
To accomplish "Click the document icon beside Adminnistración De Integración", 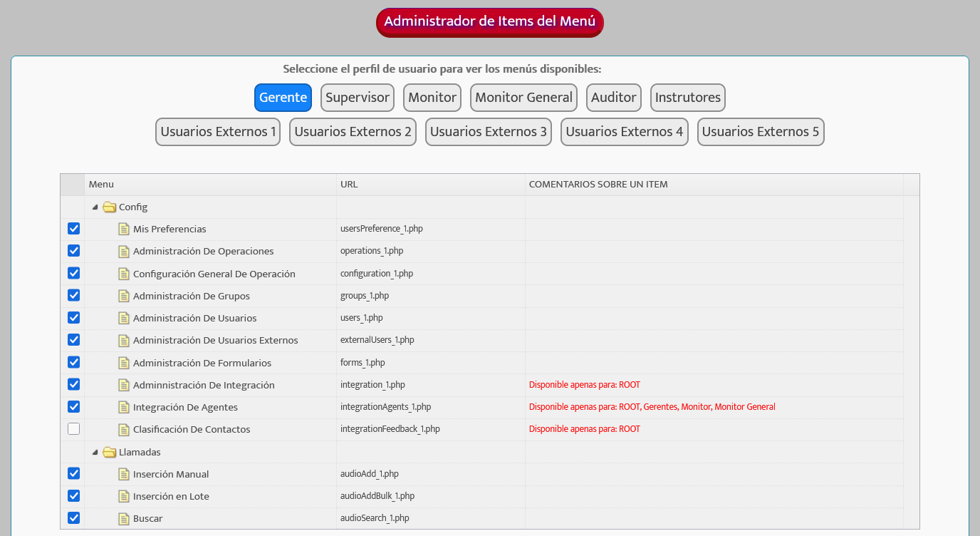I will coord(124,385).
